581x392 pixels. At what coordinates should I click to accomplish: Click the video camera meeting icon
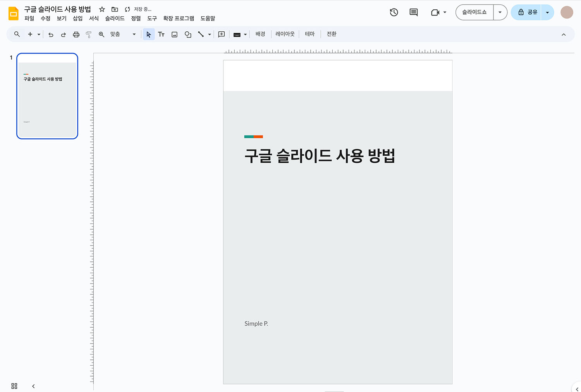click(435, 12)
